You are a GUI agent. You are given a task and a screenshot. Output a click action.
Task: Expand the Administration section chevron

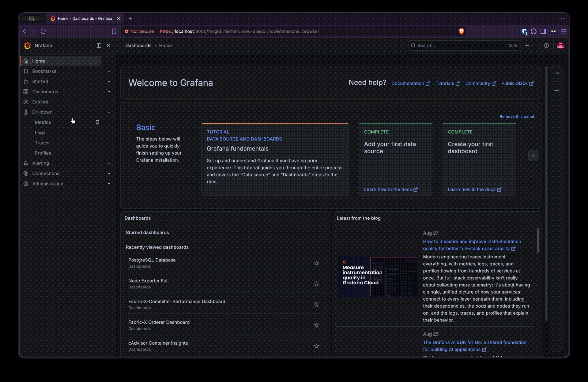[x=109, y=184]
